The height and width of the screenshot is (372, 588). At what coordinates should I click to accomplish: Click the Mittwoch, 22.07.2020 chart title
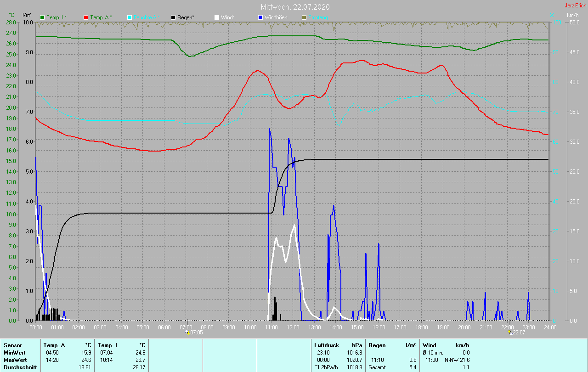[295, 7]
